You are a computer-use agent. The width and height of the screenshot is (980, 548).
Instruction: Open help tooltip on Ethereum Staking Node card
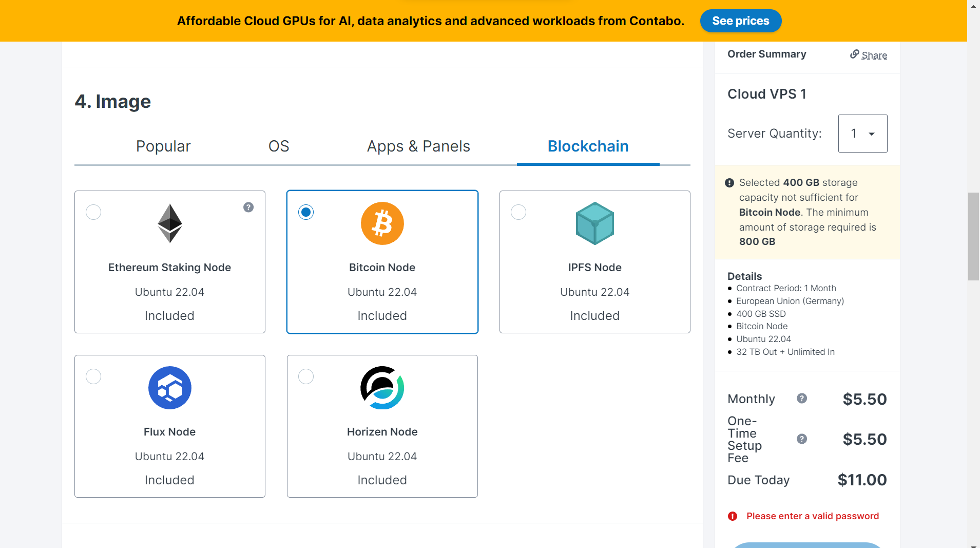[x=248, y=207]
